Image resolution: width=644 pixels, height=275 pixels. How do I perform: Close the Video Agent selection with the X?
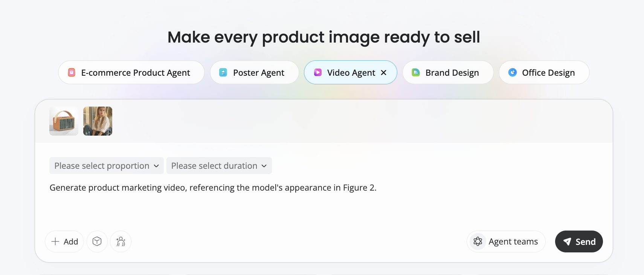point(384,72)
